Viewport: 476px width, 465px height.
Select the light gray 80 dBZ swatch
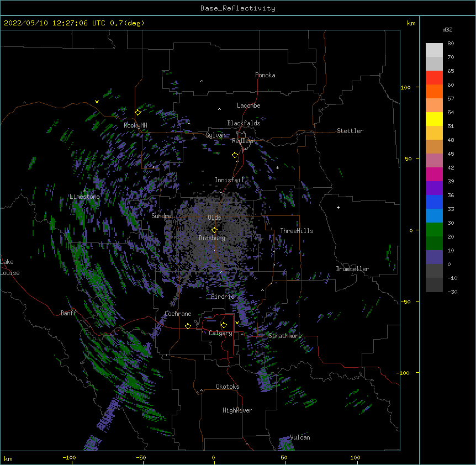(434, 50)
